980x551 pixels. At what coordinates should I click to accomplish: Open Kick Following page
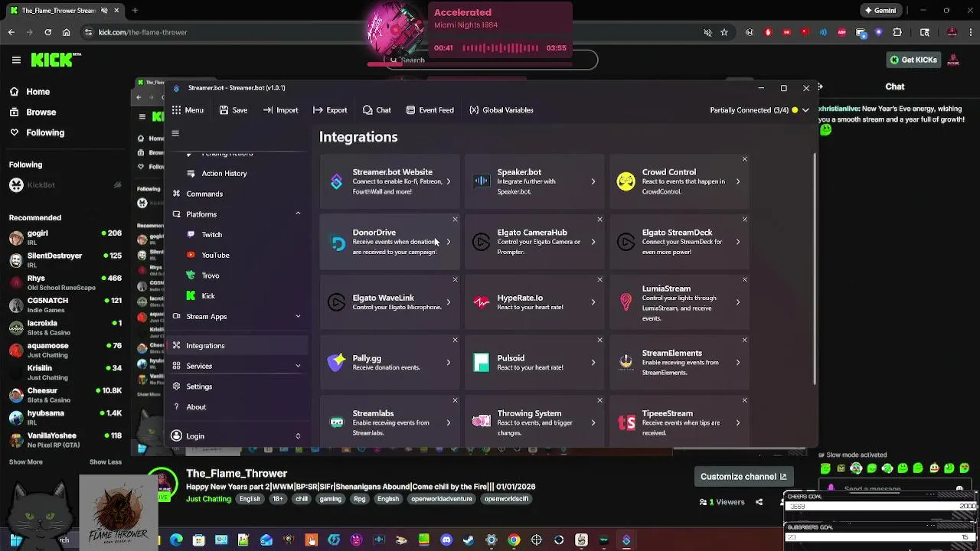pos(37,132)
